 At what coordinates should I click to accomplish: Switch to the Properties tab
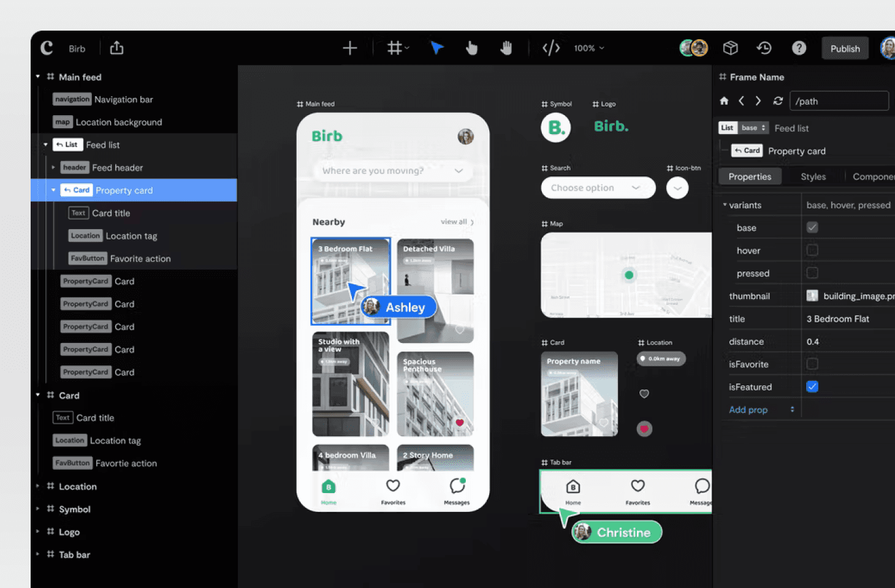(749, 176)
